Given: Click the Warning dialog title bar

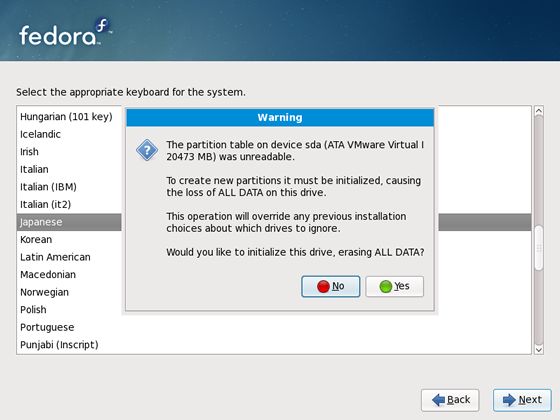Looking at the screenshot, I should tap(280, 118).
